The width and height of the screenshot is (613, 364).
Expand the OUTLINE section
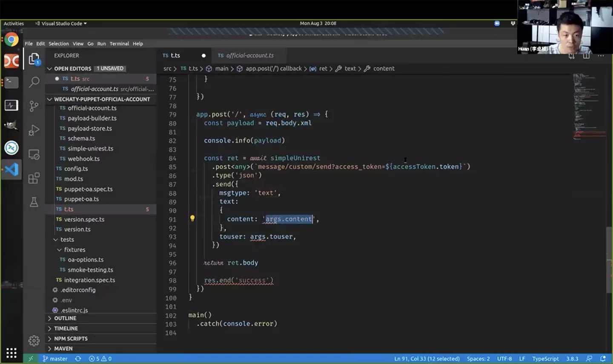(x=65, y=318)
